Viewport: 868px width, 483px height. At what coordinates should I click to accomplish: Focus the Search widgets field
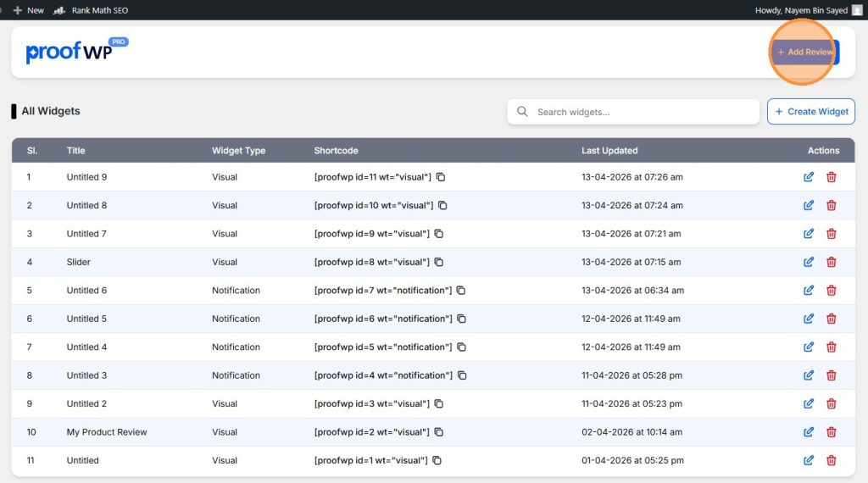point(633,112)
